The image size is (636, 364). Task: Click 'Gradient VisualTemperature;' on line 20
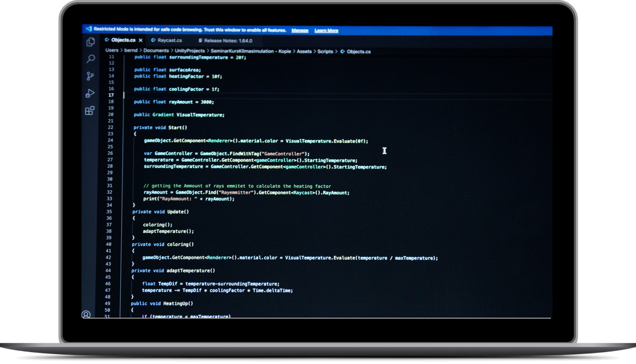(188, 115)
